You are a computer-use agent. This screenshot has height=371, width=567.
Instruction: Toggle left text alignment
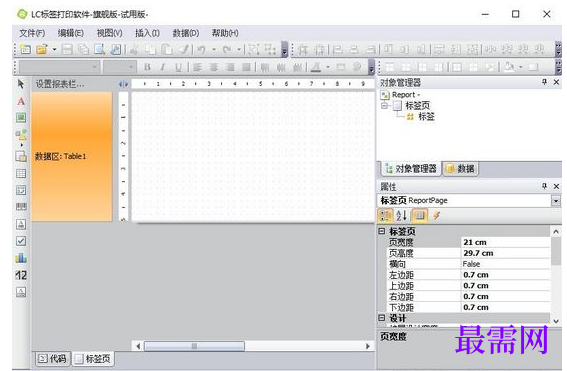tap(197, 67)
